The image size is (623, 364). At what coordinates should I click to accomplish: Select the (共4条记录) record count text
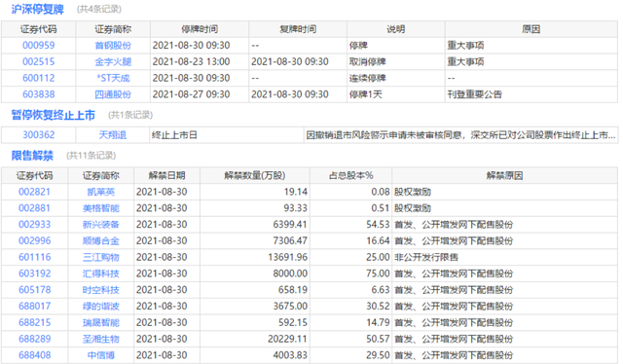tap(99, 9)
